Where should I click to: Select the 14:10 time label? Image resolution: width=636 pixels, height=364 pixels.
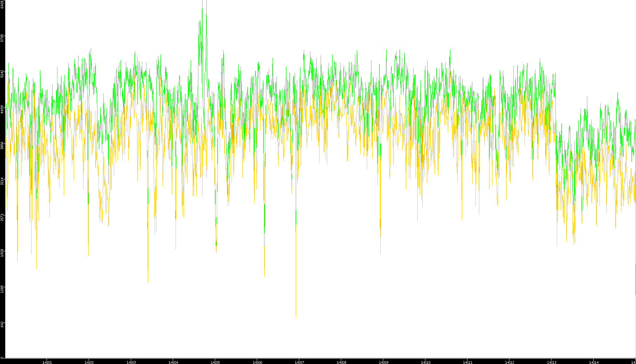(x=425, y=362)
